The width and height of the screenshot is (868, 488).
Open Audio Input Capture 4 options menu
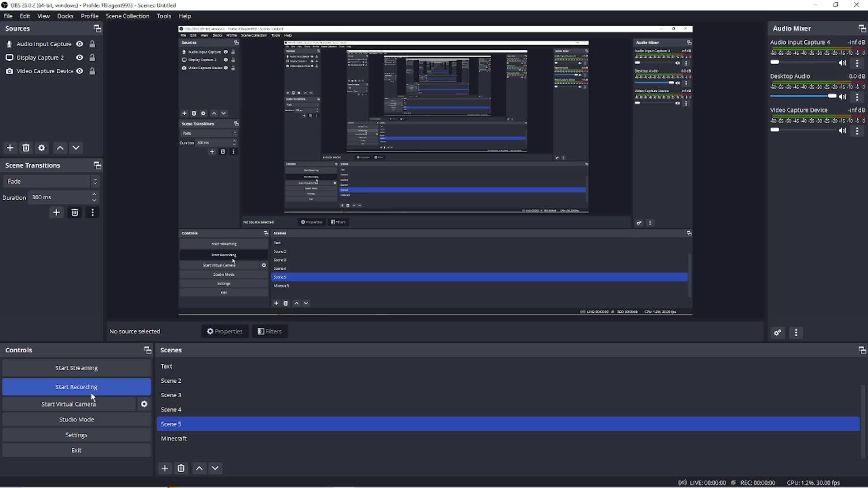pyautogui.click(x=857, y=63)
